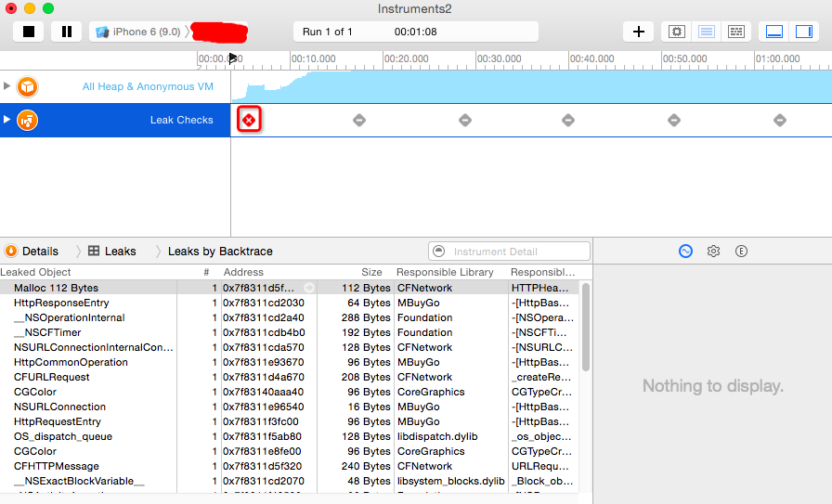Show display settings gear inspector

(x=714, y=251)
